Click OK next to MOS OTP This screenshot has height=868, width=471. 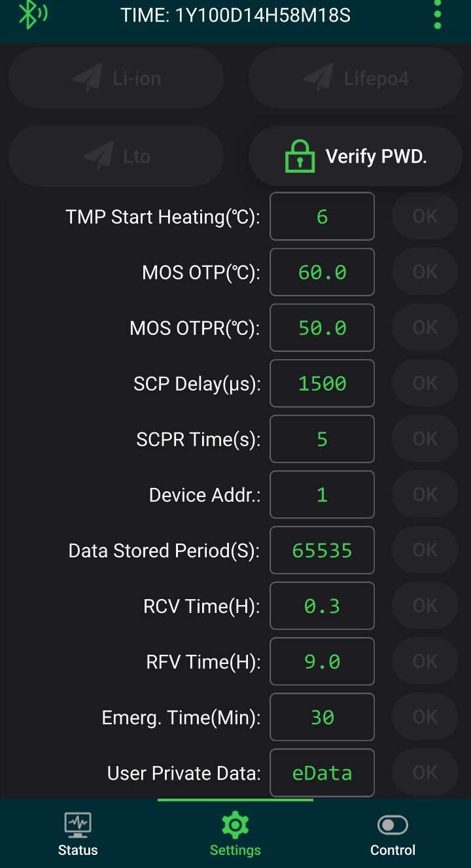click(x=425, y=271)
